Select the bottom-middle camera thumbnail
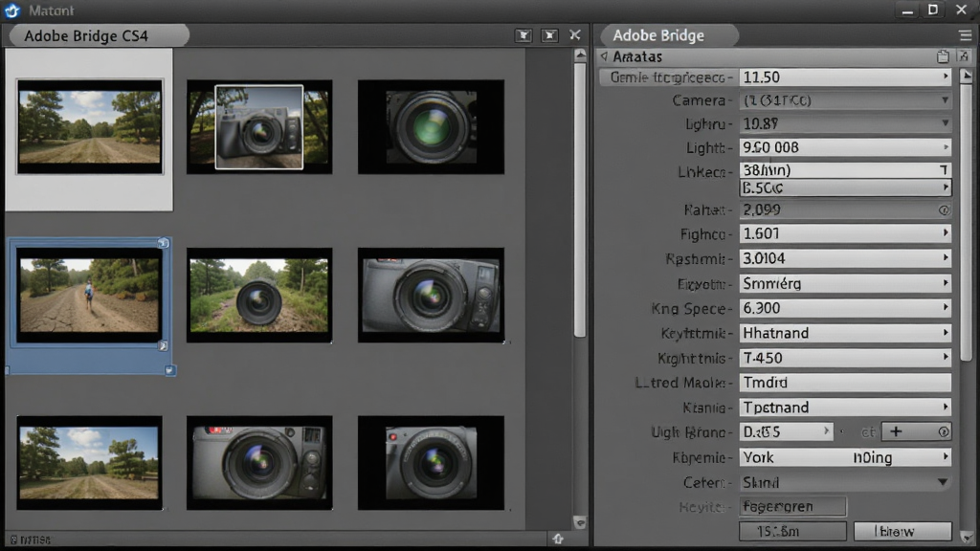The height and width of the screenshot is (551, 980). tap(259, 463)
